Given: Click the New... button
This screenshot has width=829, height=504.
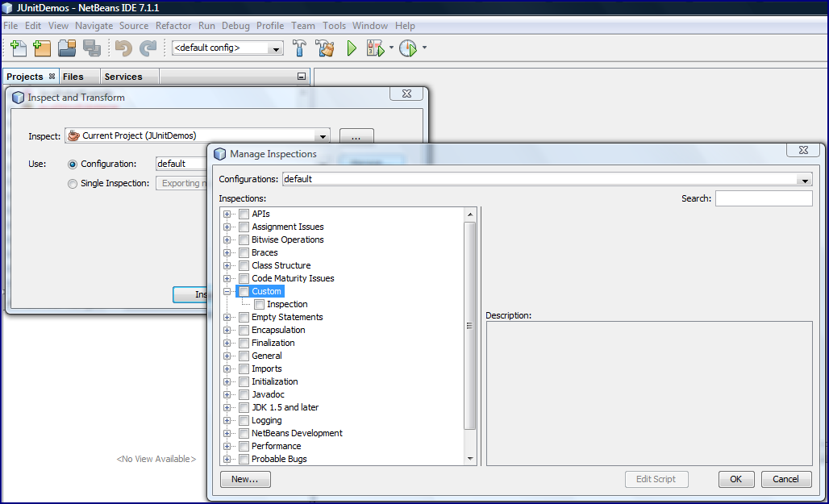Looking at the screenshot, I should pyautogui.click(x=245, y=479).
